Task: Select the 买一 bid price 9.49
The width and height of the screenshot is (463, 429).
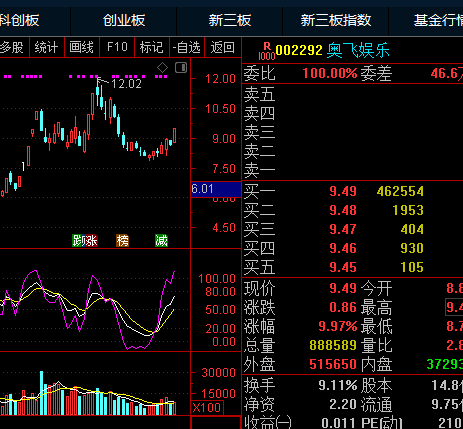Action: tap(343, 191)
